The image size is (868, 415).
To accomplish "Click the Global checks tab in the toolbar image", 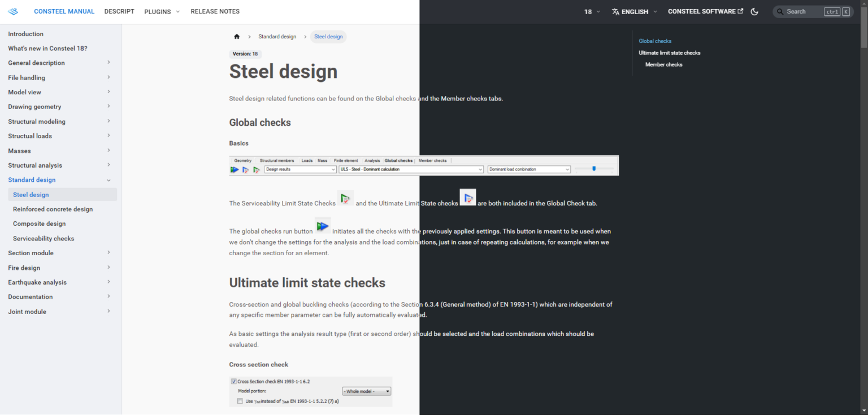I will click(x=398, y=160).
